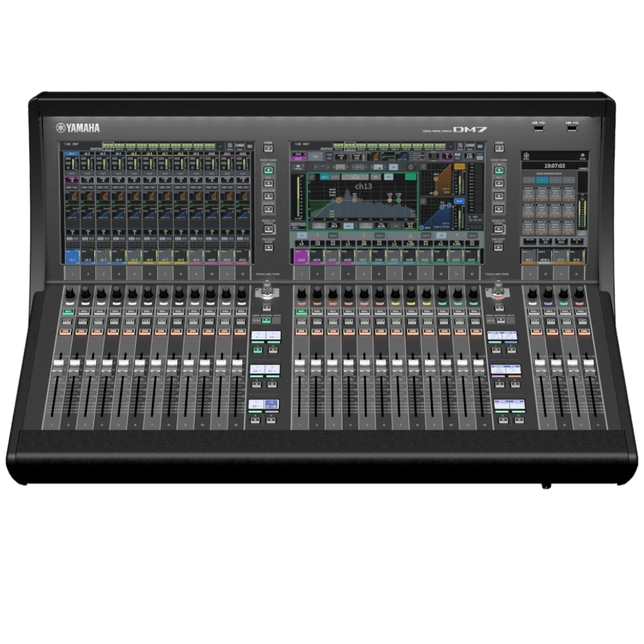Open the Library icon on the ch13 screen

tap(298, 167)
